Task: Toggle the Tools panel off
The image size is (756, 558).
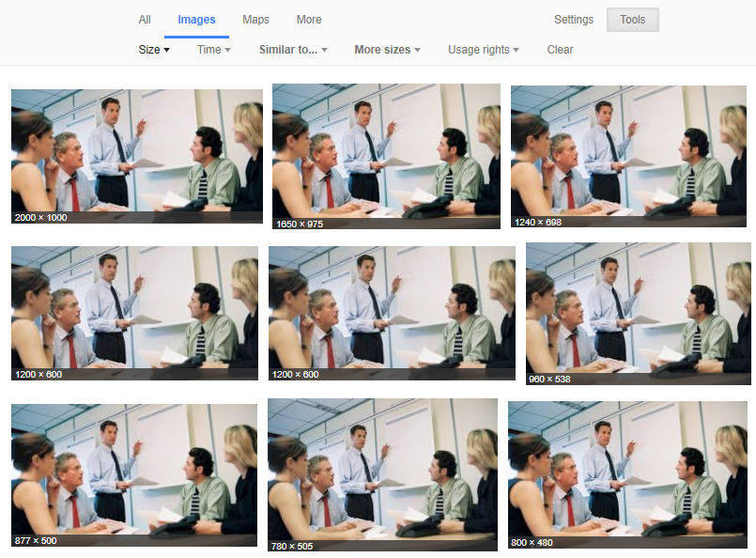Action: [632, 19]
